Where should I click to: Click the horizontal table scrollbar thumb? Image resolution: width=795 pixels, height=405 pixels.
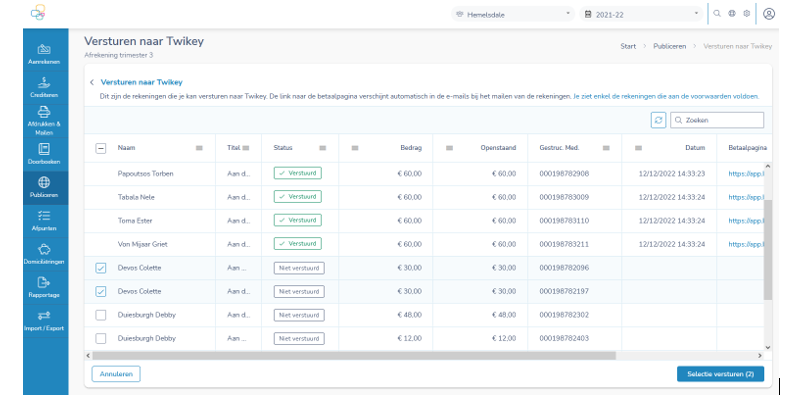[x=354, y=356]
